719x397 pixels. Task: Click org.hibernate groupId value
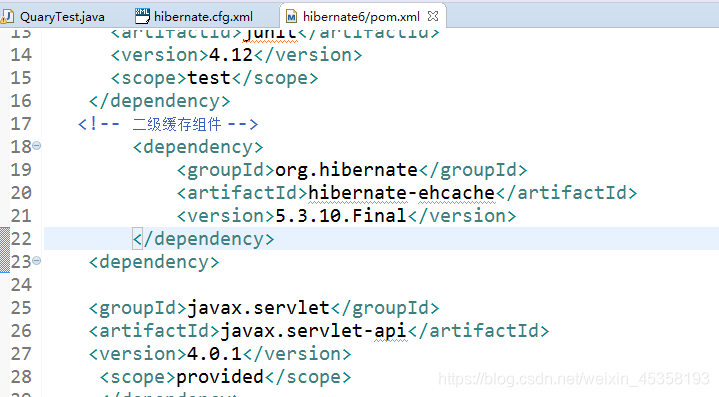346,170
